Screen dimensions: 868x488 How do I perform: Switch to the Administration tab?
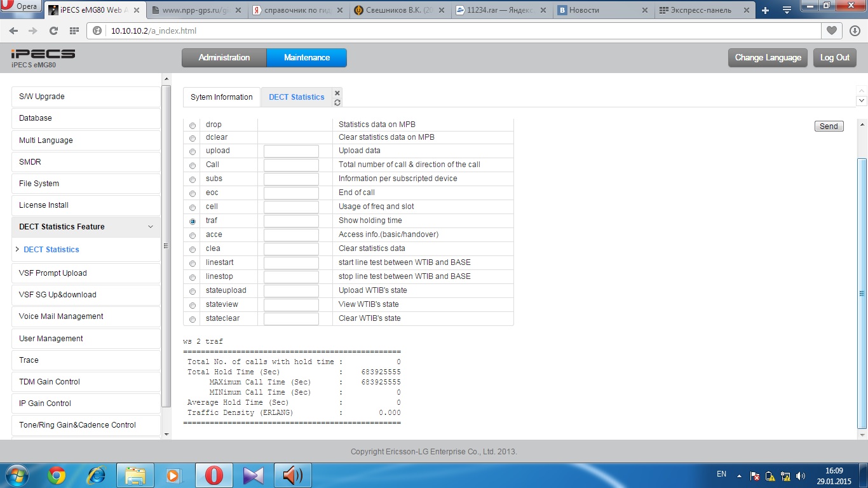pos(224,57)
